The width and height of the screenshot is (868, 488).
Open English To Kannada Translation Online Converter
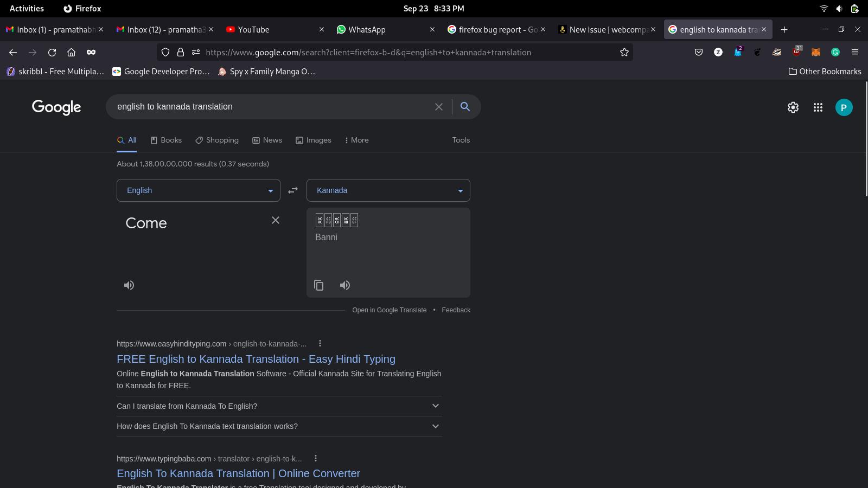pyautogui.click(x=238, y=473)
